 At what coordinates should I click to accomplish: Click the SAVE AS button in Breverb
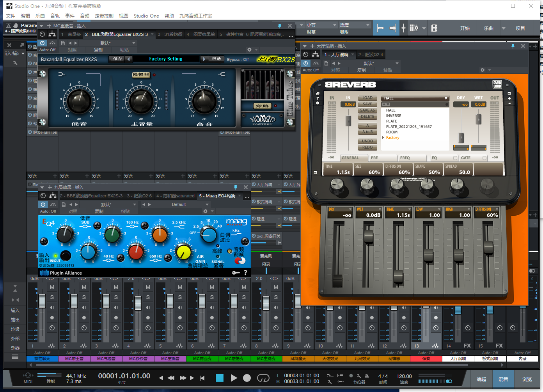(x=367, y=110)
